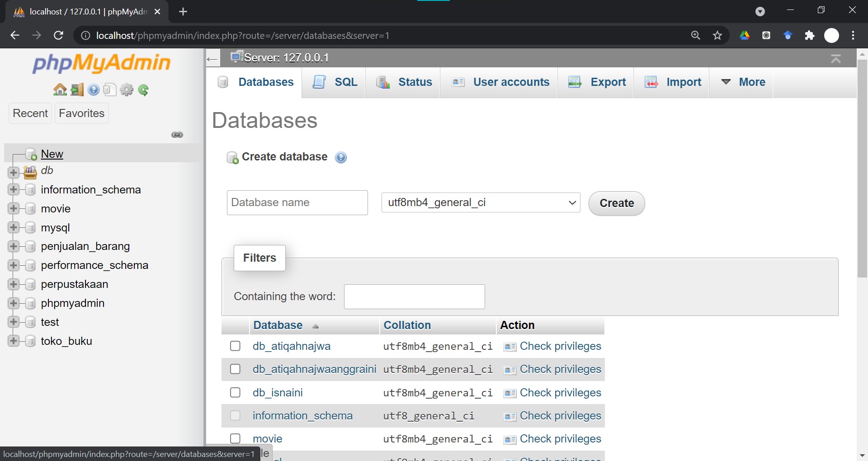Image resolution: width=868 pixels, height=461 pixels.
Task: Open phpMyAdmin documentation question-mark icon
Action: [x=93, y=89]
